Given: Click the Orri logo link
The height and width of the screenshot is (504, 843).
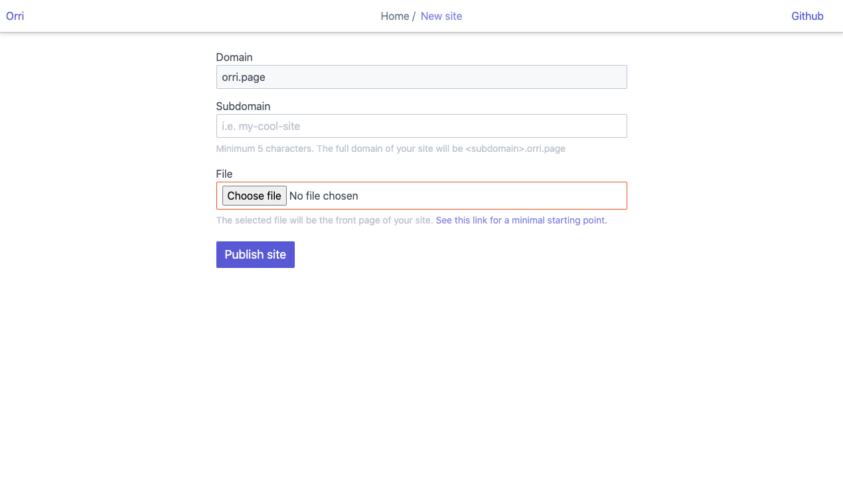Looking at the screenshot, I should point(15,16).
